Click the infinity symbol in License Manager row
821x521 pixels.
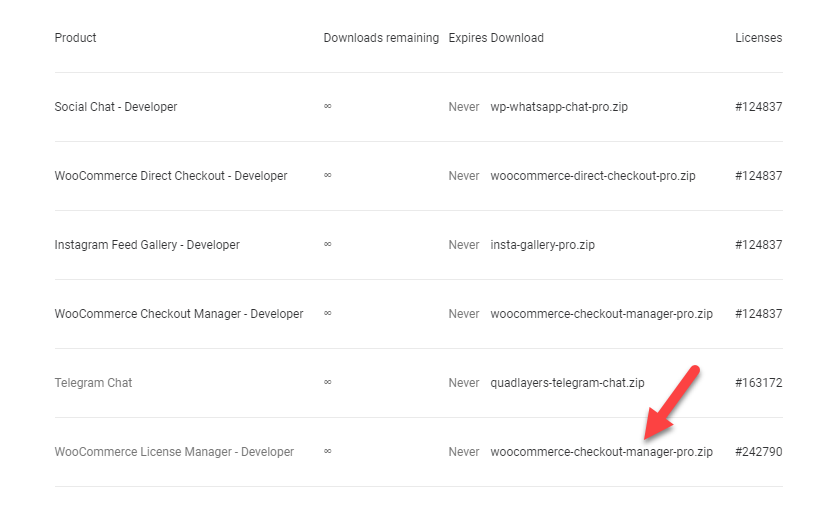[328, 451]
